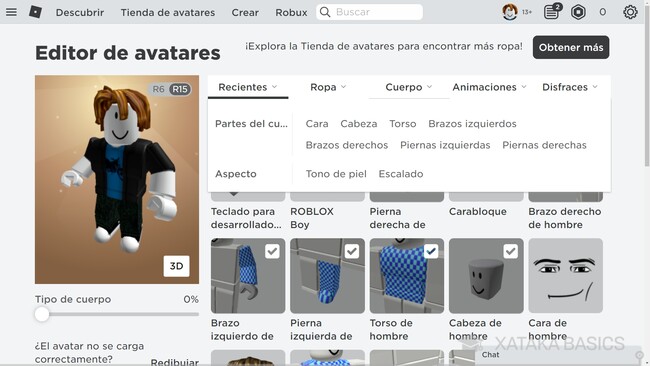Viewport: 650px width, 366px height.
Task: Click the Tipo de cuerpo slider handle
Action: coord(42,314)
